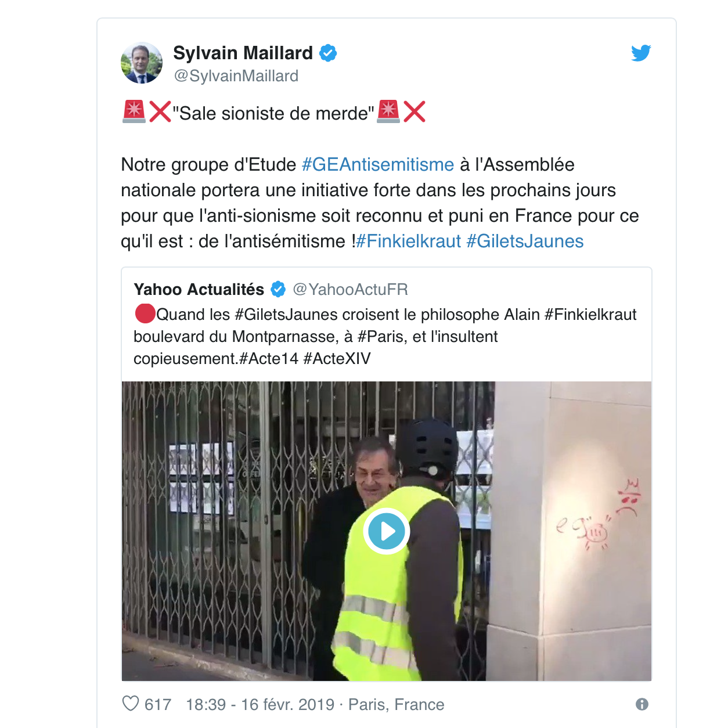
Task: Click the heart like icon
Action: click(x=131, y=704)
